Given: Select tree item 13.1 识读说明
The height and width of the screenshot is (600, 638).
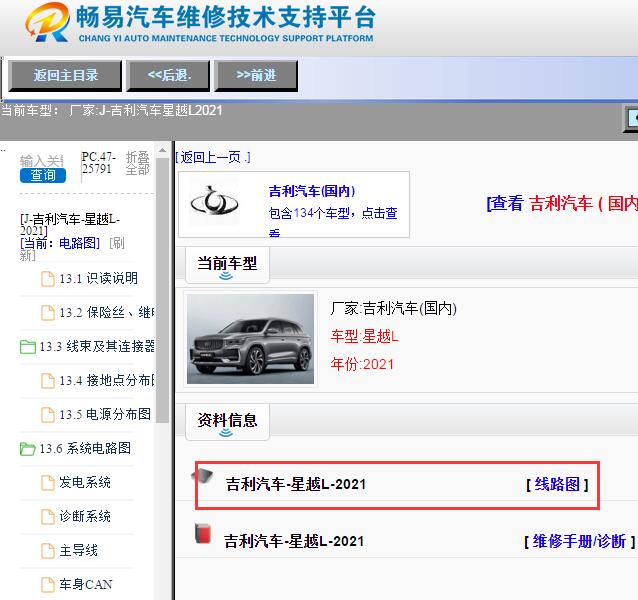Looking at the screenshot, I should pyautogui.click(x=98, y=279).
